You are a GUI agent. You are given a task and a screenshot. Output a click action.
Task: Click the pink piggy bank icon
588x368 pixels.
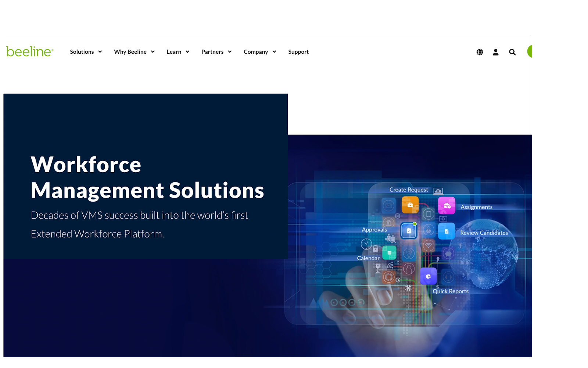[x=448, y=253]
